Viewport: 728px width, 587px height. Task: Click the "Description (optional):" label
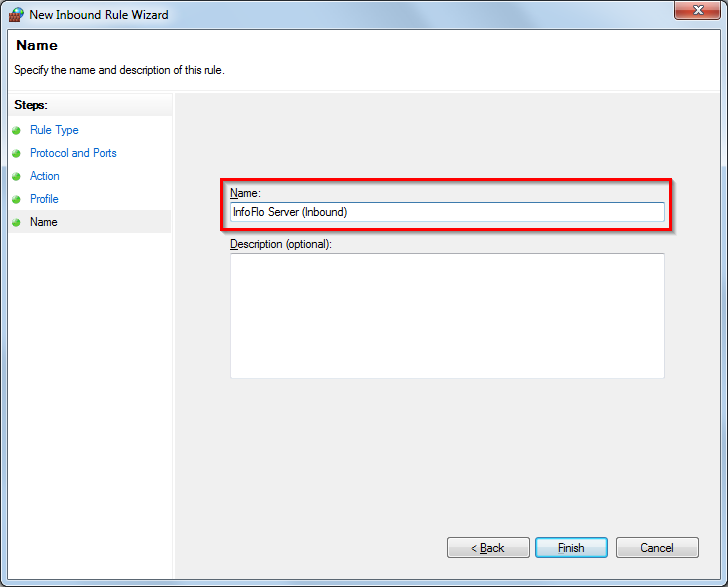click(x=280, y=244)
